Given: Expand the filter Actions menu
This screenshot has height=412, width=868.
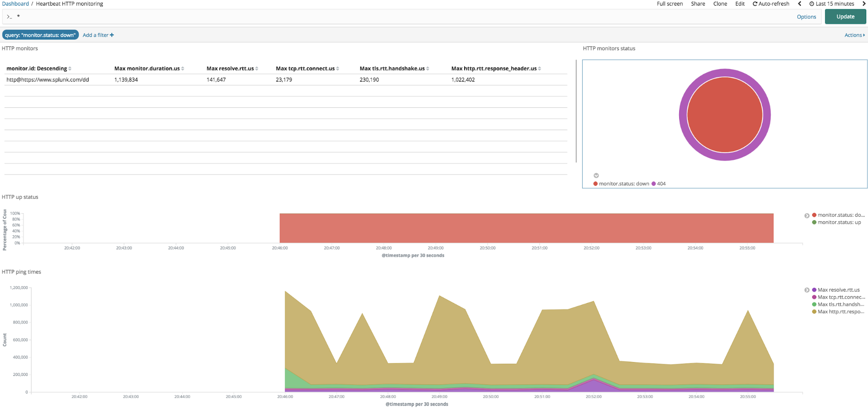Looking at the screenshot, I should (854, 35).
